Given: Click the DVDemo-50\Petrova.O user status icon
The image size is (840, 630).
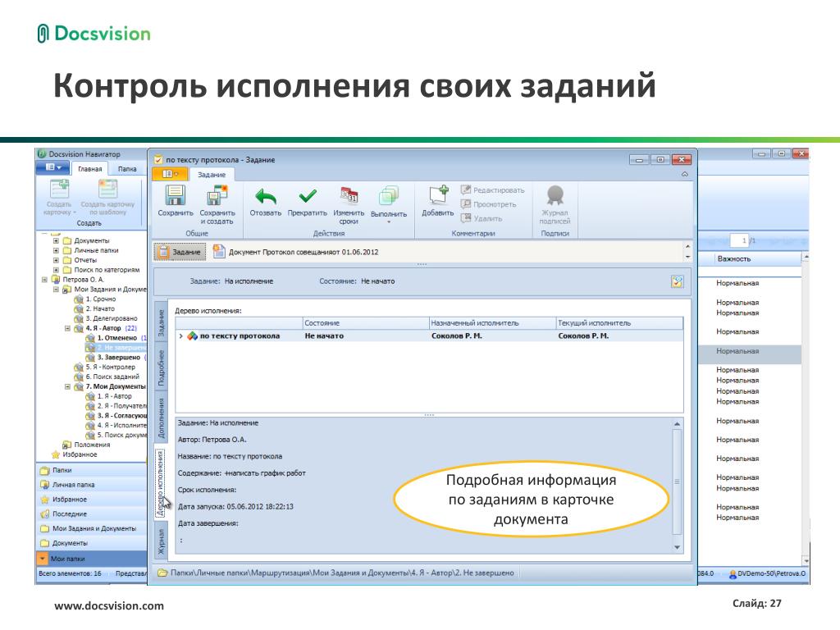Looking at the screenshot, I should tap(733, 573).
